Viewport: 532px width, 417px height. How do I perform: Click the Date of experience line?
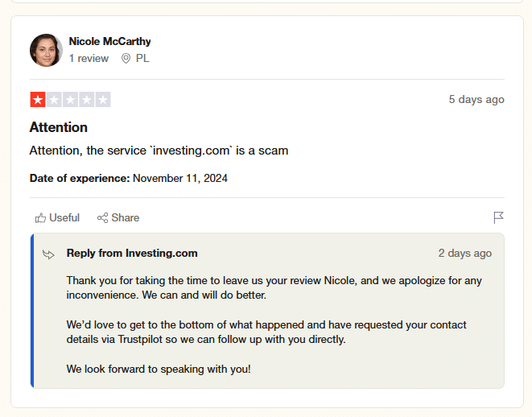coord(129,178)
